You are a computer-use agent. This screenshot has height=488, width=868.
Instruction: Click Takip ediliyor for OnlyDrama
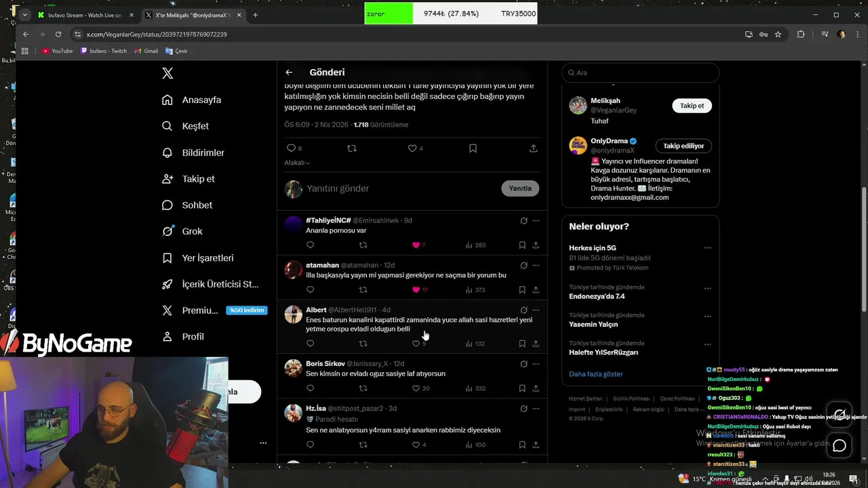[684, 146]
